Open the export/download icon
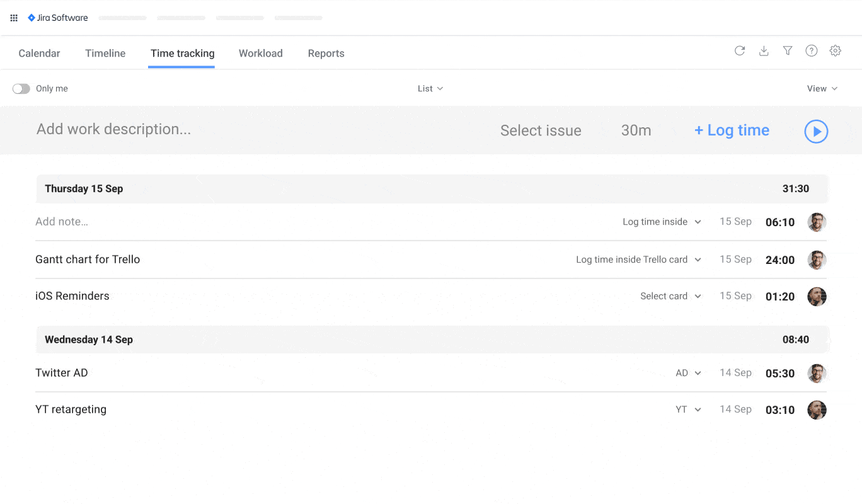 [x=764, y=50]
